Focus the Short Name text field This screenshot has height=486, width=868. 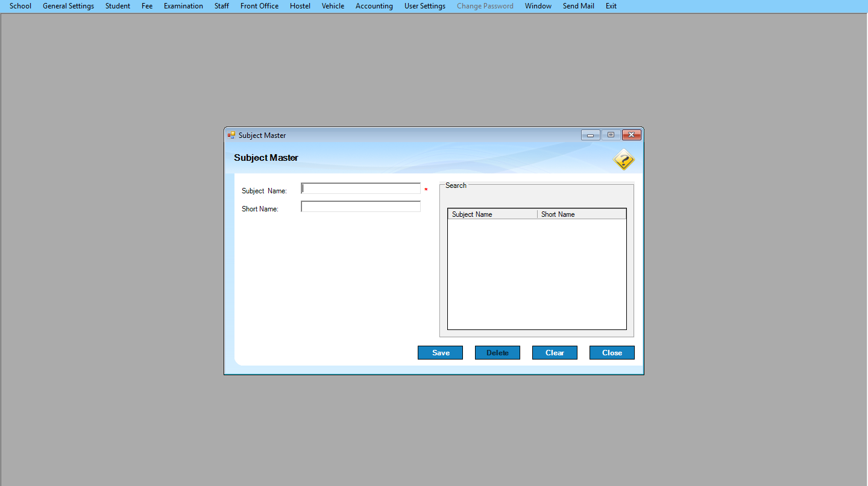pos(360,207)
